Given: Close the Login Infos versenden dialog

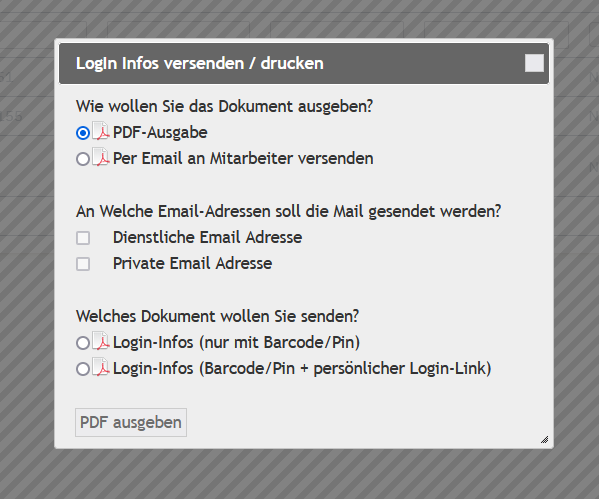Looking at the screenshot, I should pos(534,63).
